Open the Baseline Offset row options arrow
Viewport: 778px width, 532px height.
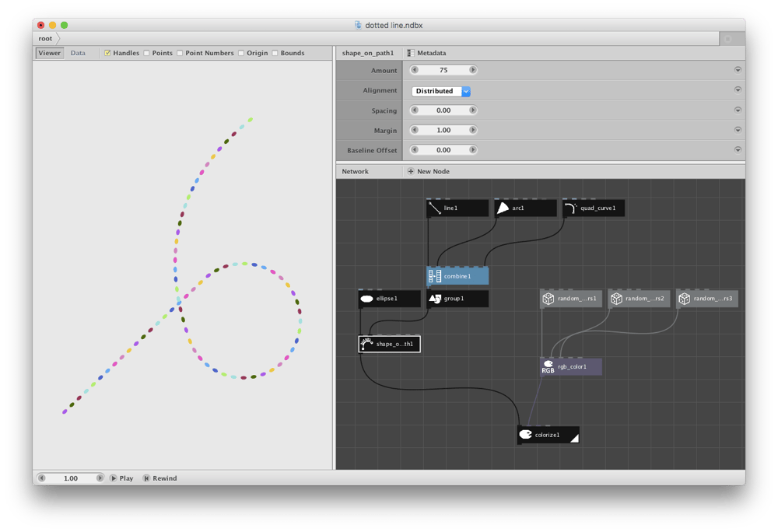[738, 150]
